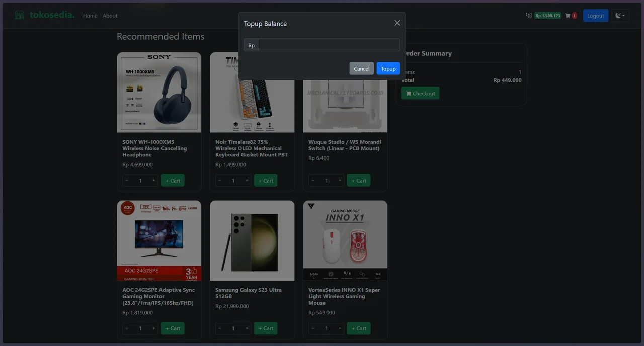
Task: Click the red cart count badge
Action: pos(575,16)
